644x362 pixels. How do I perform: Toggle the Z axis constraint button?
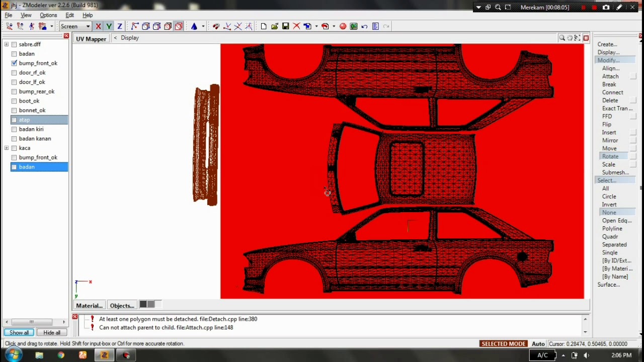coord(120,26)
